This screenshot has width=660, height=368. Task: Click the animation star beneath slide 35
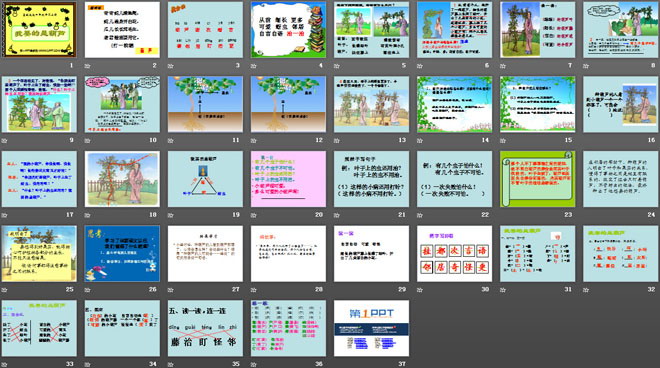tap(171, 364)
